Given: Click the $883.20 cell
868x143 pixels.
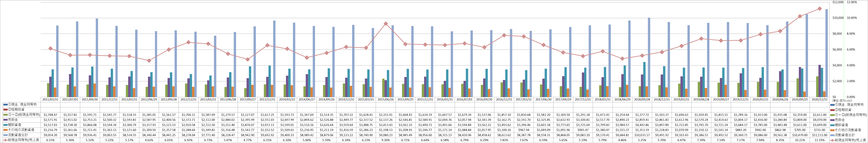Looking at the screenshot, I should pos(741,130).
